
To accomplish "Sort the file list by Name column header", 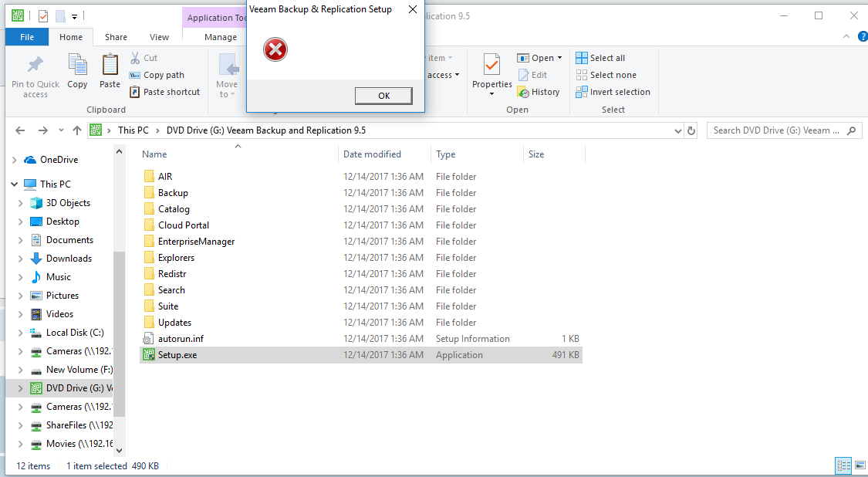I will pyautogui.click(x=154, y=154).
